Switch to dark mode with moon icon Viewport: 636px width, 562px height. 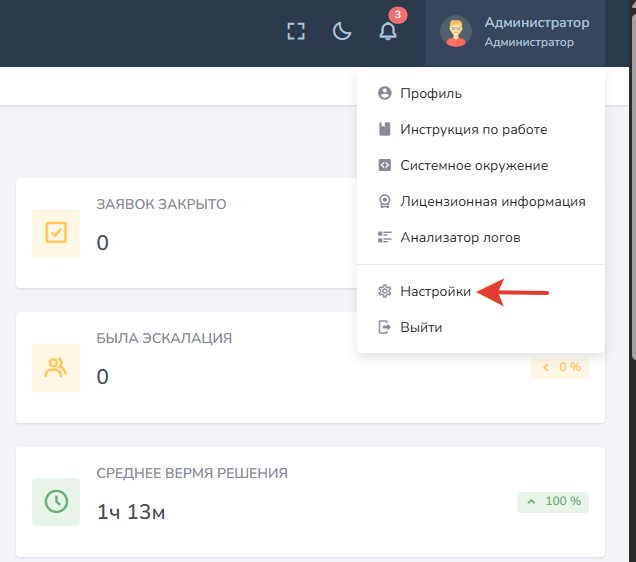[342, 31]
